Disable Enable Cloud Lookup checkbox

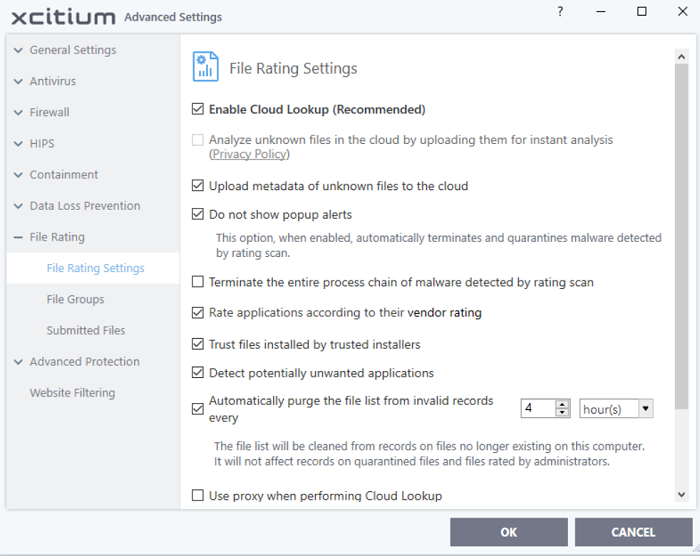pyautogui.click(x=198, y=109)
